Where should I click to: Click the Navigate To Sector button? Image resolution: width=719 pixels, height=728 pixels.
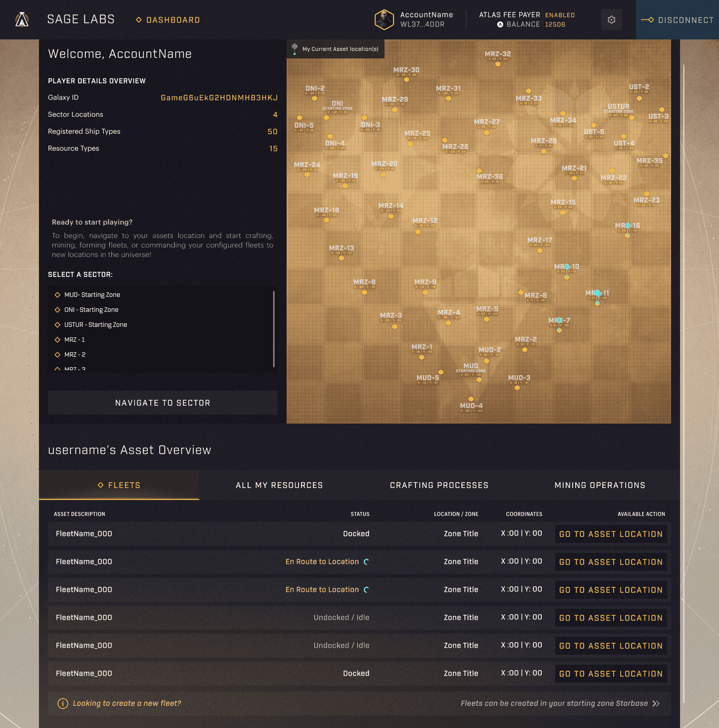(x=162, y=403)
